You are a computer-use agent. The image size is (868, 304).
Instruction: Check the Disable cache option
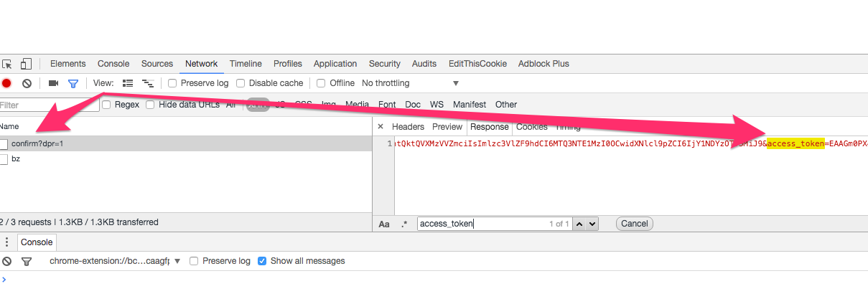[241, 83]
